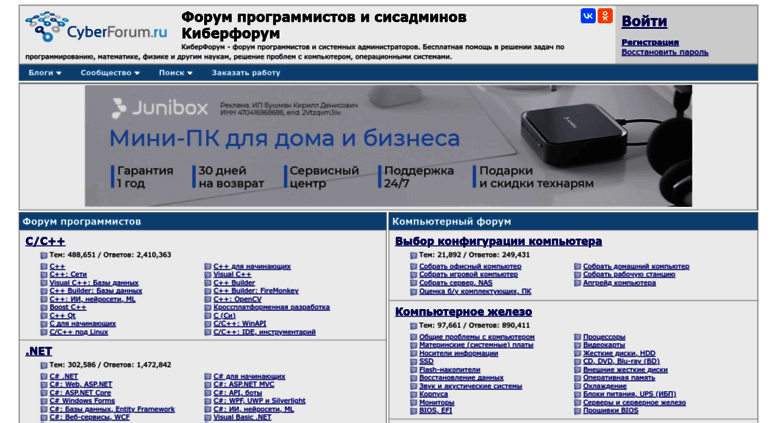Open Звук и акустические системы forum
Image resolution: width=777 pixels, height=423 pixels.
tap(470, 386)
